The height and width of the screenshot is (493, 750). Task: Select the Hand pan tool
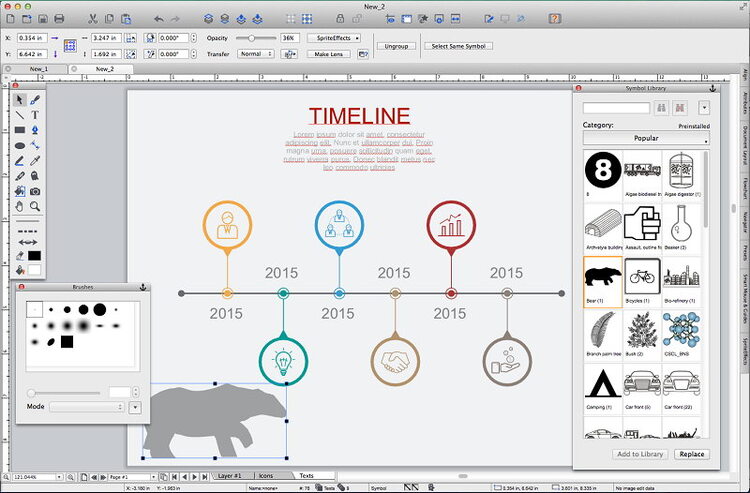click(20, 206)
